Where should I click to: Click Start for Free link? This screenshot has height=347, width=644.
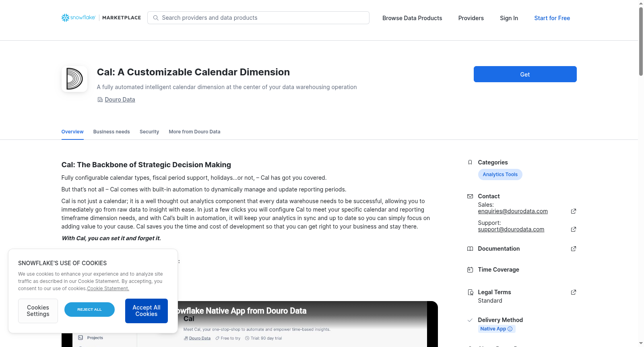click(552, 18)
